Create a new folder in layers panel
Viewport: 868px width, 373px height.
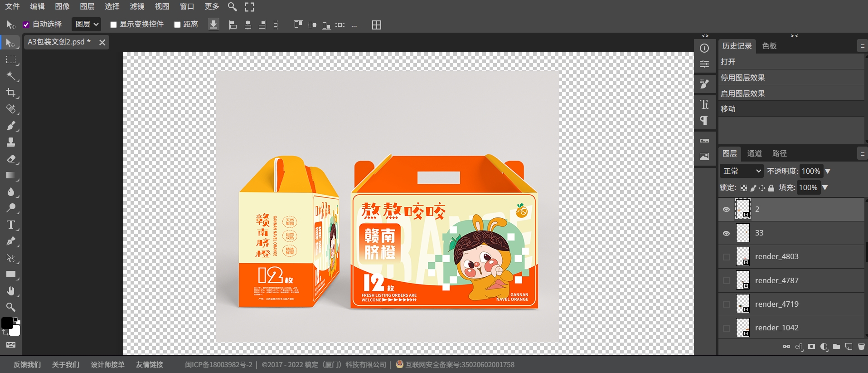836,347
